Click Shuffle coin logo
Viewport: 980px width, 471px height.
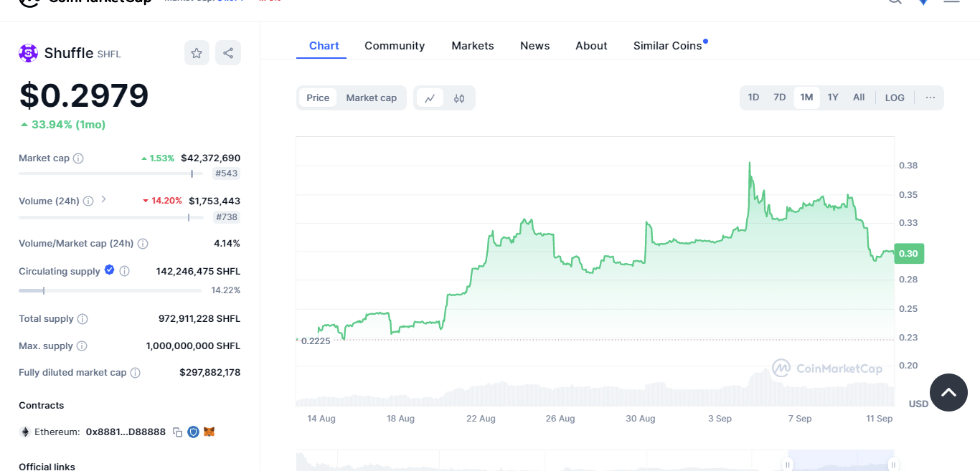click(x=28, y=53)
